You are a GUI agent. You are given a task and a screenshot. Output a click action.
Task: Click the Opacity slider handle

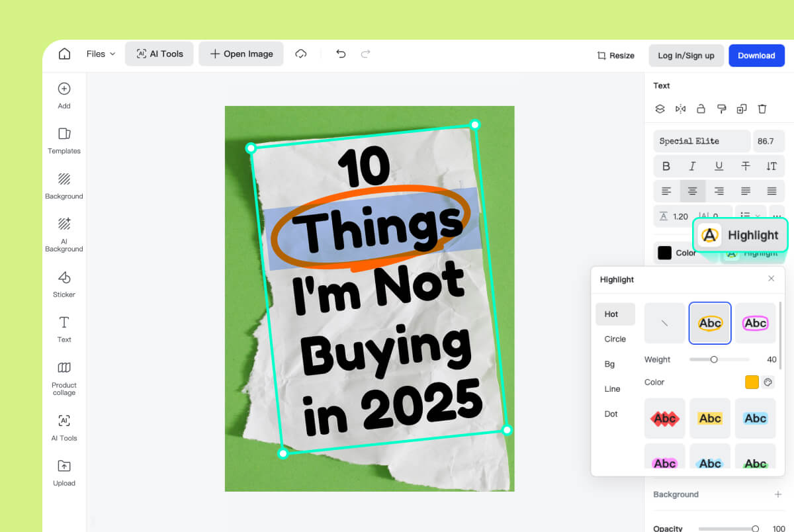755,528
